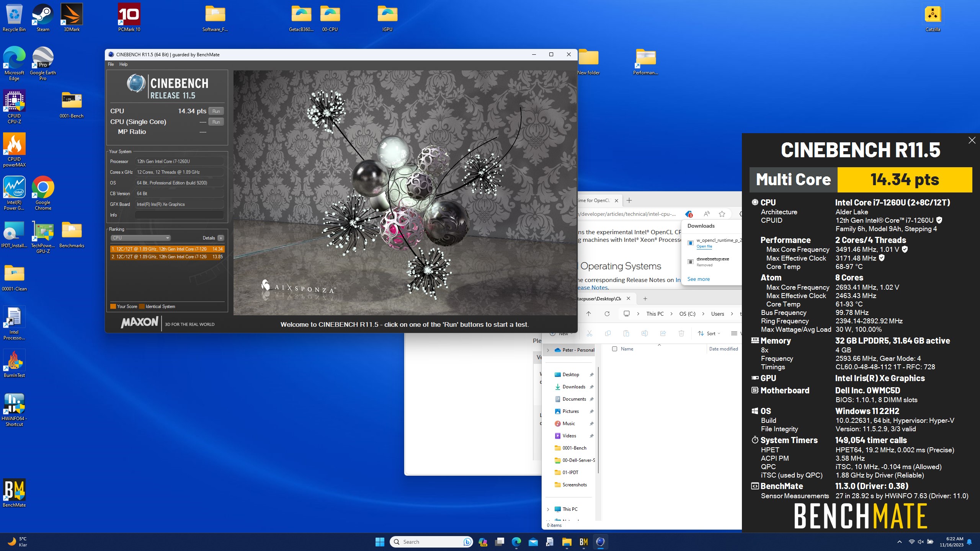Expand This PC node in navigation pane

click(548, 509)
